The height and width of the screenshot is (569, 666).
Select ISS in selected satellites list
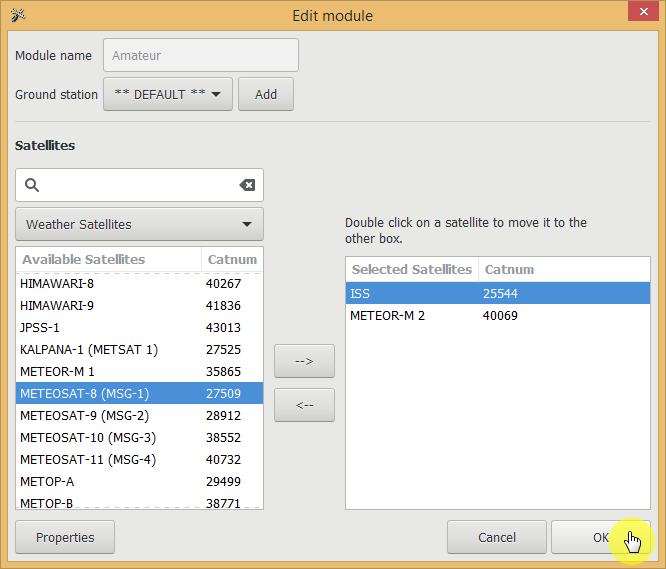coord(412,294)
